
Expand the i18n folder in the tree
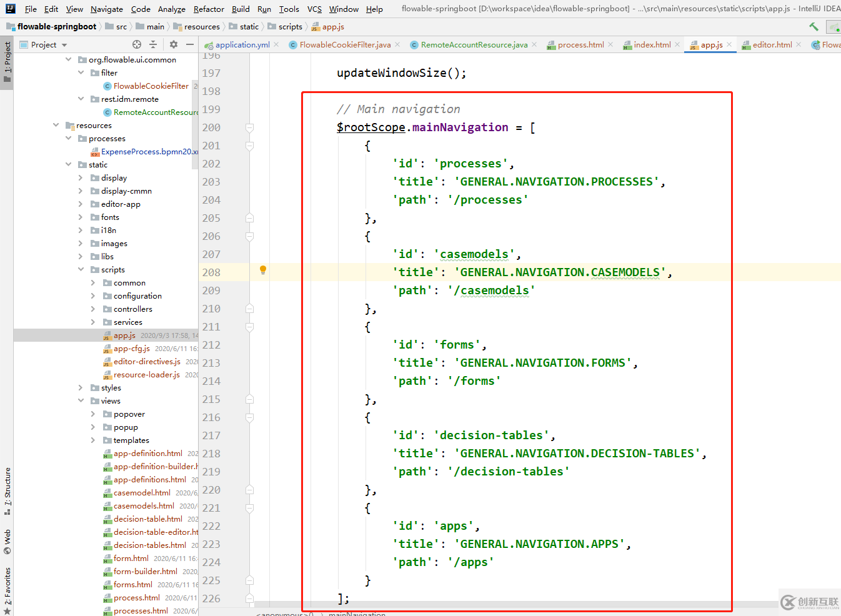tap(81, 231)
